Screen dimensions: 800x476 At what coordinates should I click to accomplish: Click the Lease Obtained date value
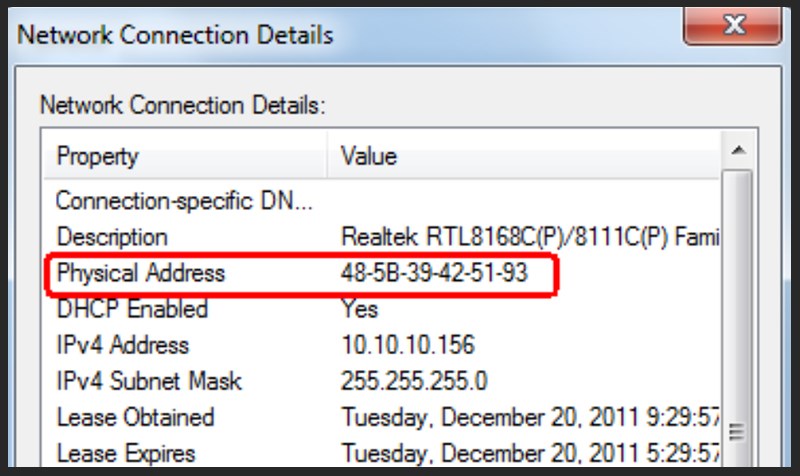click(530, 417)
